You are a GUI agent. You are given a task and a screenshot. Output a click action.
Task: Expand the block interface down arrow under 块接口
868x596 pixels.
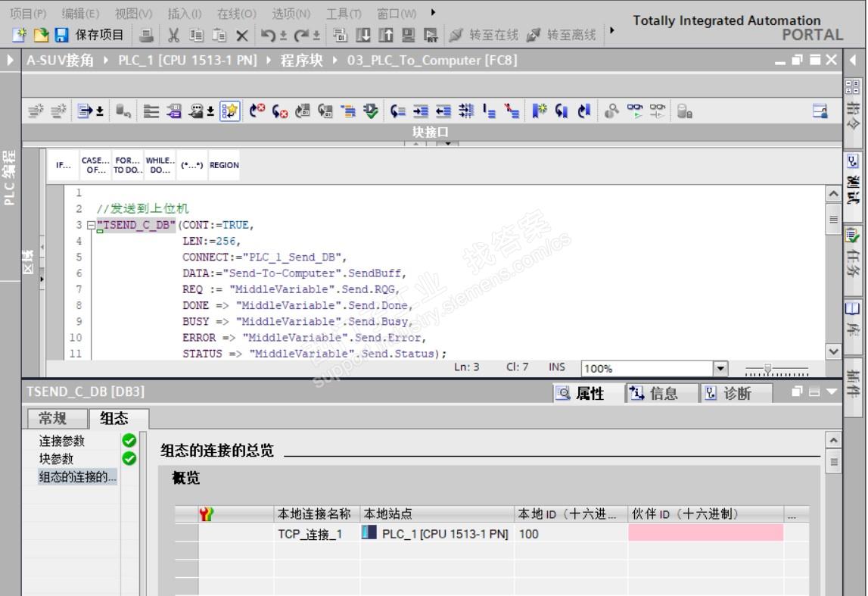[448, 143]
